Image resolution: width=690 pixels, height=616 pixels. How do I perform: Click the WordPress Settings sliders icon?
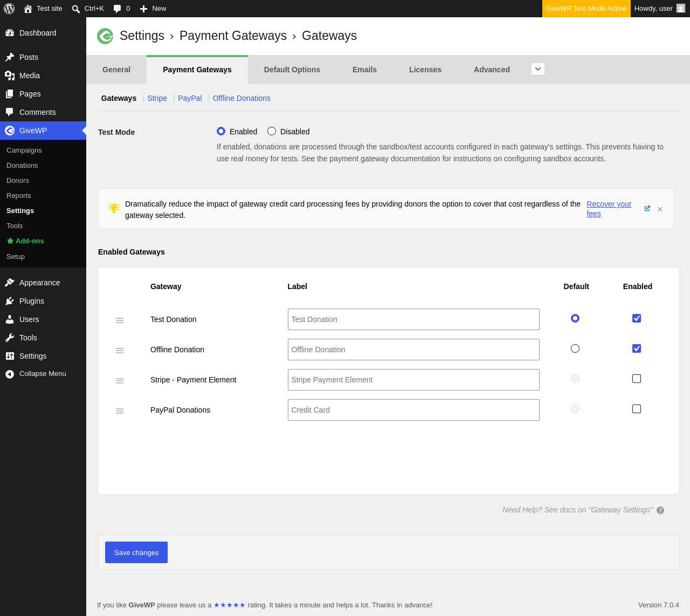(10, 356)
